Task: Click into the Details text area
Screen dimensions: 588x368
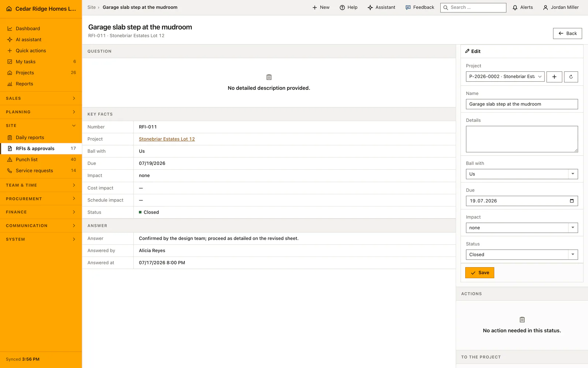Action: click(522, 139)
